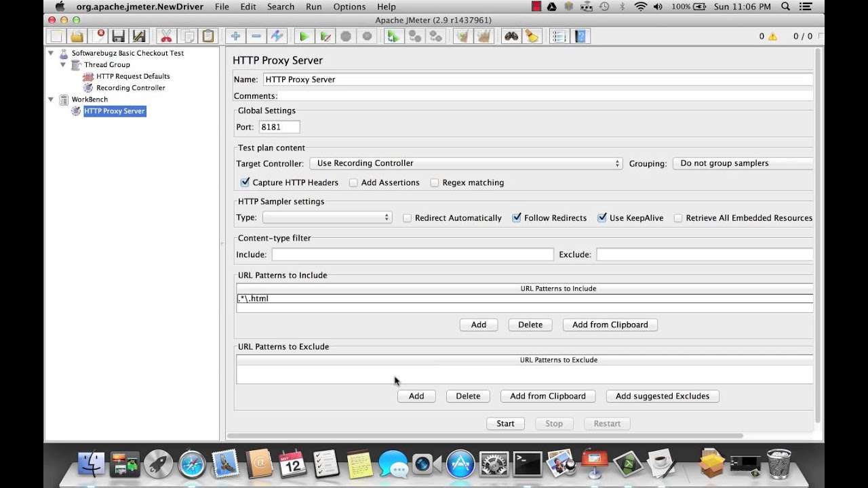Open the Target Controller dropdown
The image size is (868, 488).
point(466,163)
